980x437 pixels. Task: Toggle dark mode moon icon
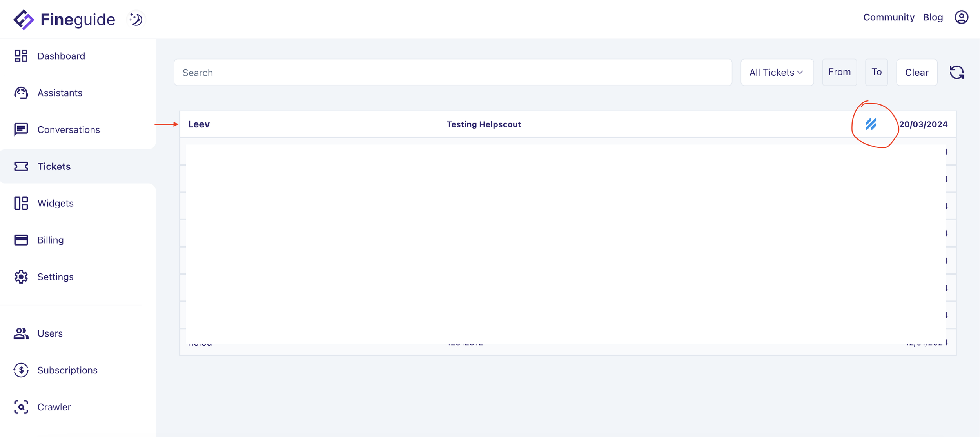136,19
